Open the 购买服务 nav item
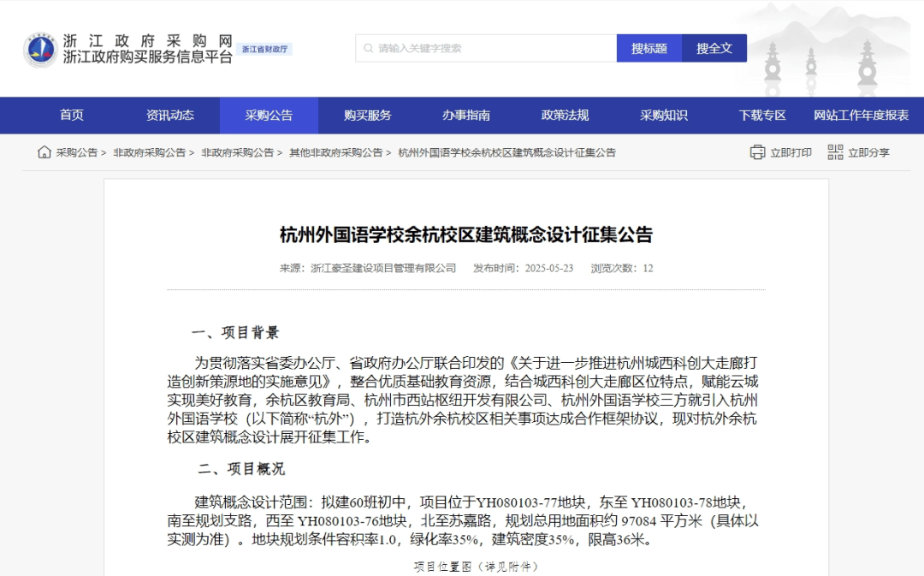The image size is (924, 576). tap(368, 115)
